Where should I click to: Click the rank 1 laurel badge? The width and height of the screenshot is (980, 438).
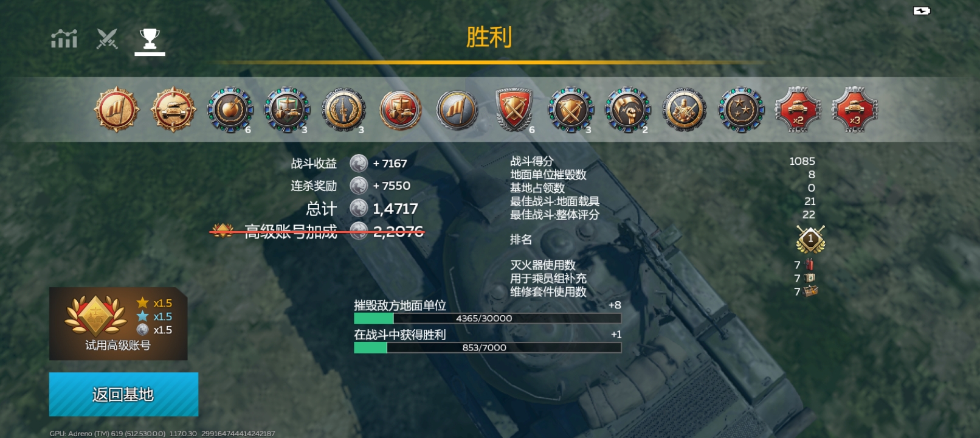810,240
